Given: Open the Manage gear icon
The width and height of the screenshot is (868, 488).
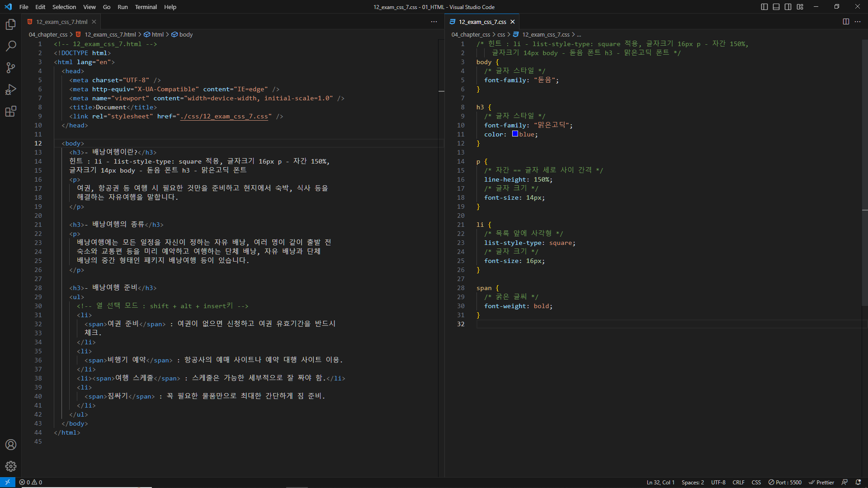Looking at the screenshot, I should 11,466.
